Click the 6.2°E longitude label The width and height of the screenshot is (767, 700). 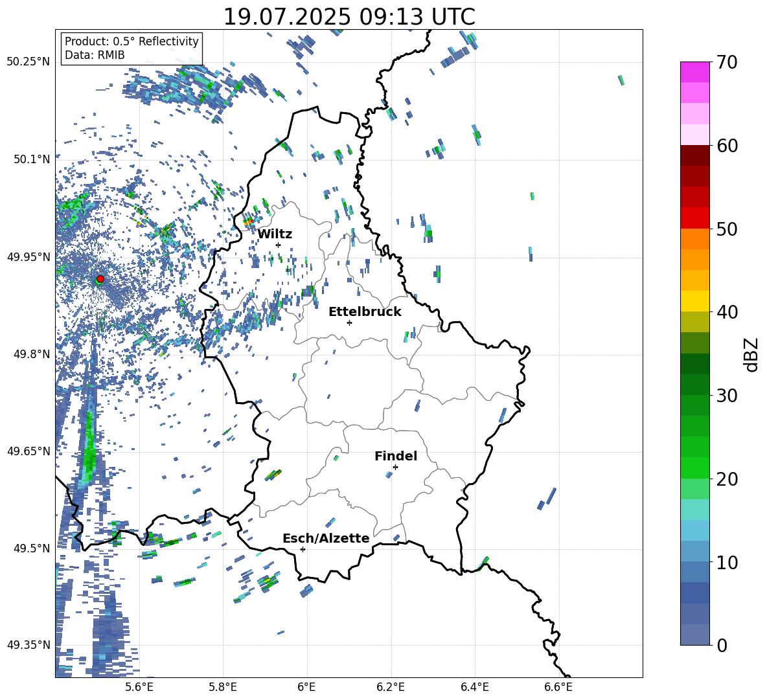point(391,687)
